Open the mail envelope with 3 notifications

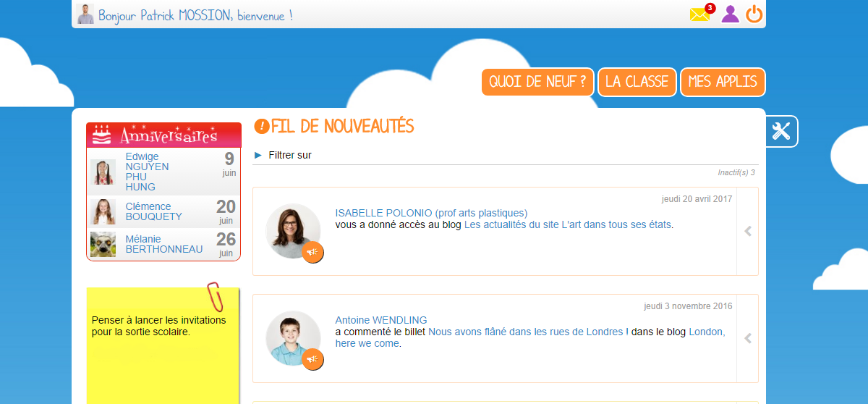[701, 14]
